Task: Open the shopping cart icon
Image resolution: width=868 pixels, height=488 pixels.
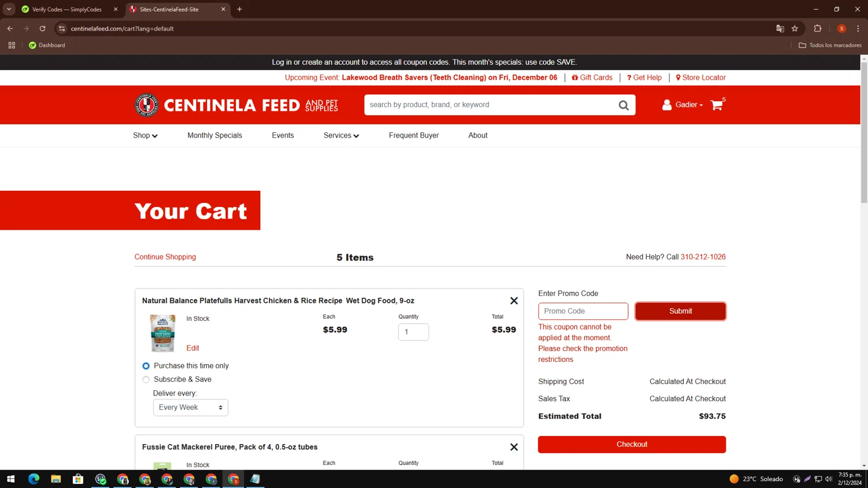Action: pos(716,105)
